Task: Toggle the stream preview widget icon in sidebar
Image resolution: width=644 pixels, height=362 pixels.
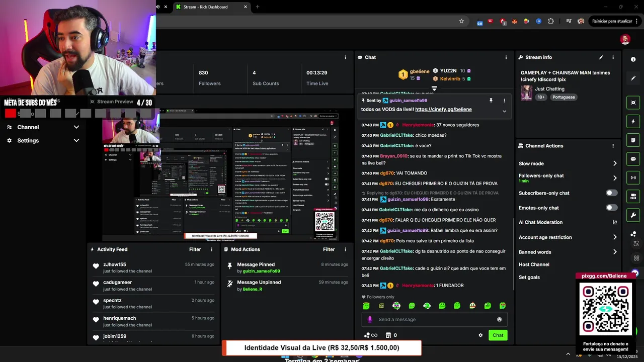Action: tap(633, 103)
